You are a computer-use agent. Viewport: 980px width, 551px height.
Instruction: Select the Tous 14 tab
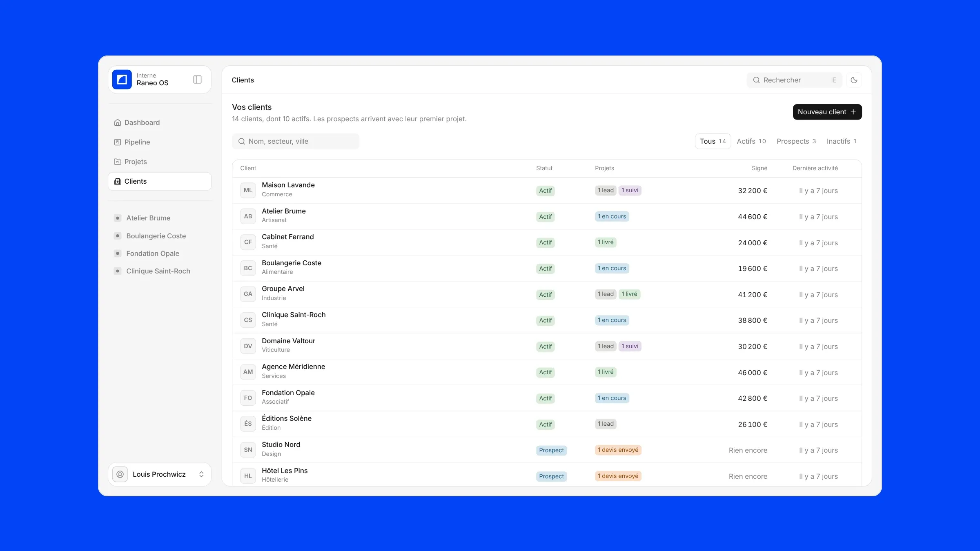[713, 141]
